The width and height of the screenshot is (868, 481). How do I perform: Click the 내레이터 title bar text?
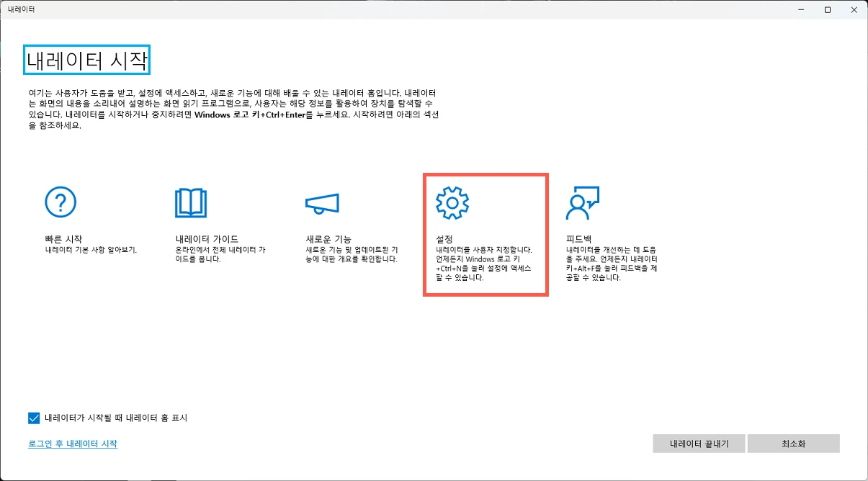pyautogui.click(x=22, y=9)
